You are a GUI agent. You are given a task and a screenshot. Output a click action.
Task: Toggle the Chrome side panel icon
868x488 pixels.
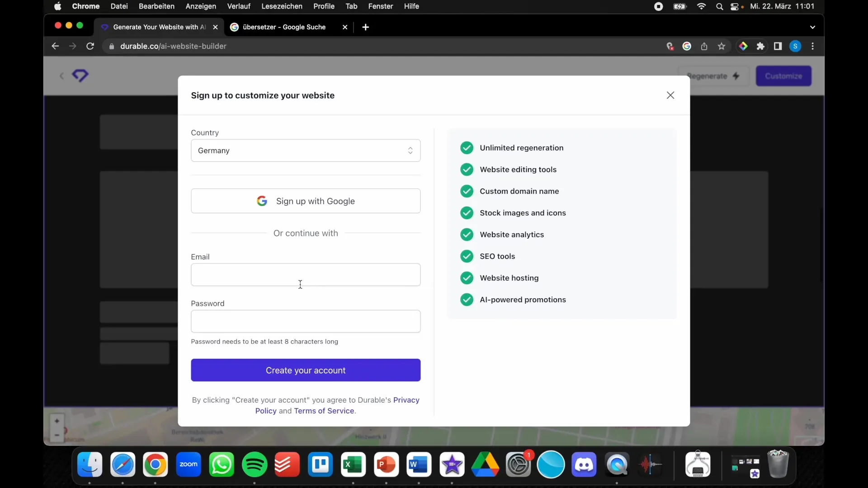(x=778, y=46)
